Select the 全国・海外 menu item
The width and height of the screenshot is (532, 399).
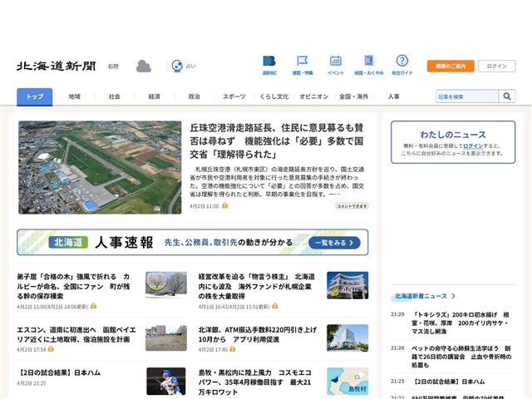coord(353,96)
